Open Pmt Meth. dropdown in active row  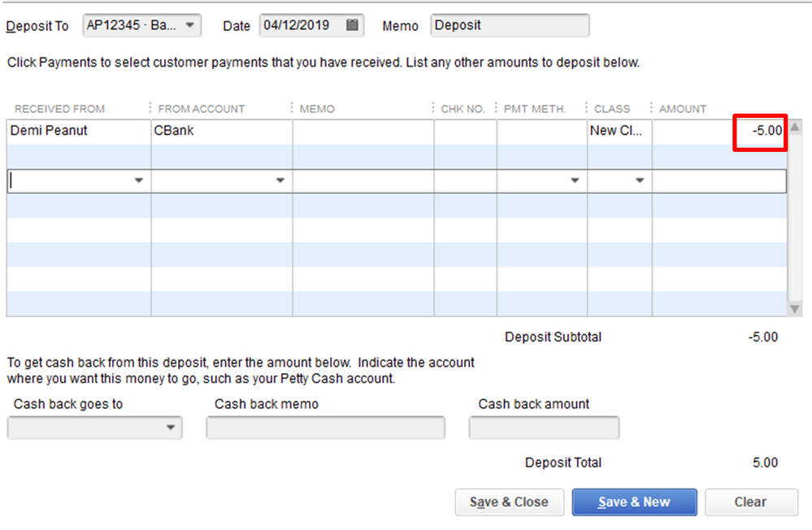(575, 180)
